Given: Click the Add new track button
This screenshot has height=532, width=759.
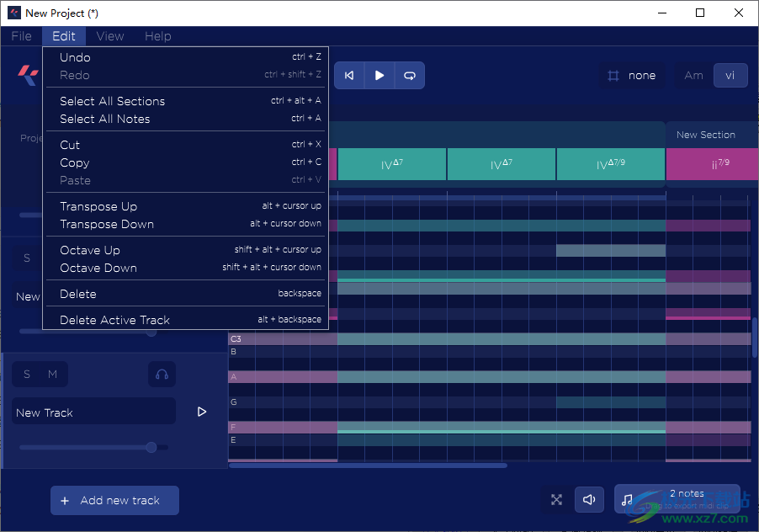Looking at the screenshot, I should [x=114, y=501].
